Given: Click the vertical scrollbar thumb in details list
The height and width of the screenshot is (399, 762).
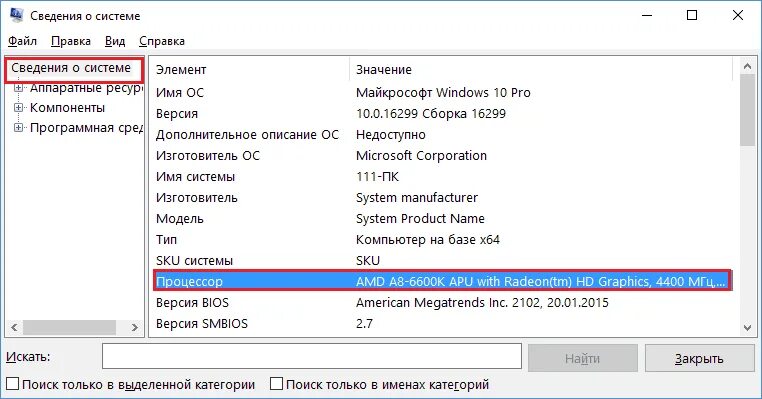Looking at the screenshot, I should coord(747,110).
